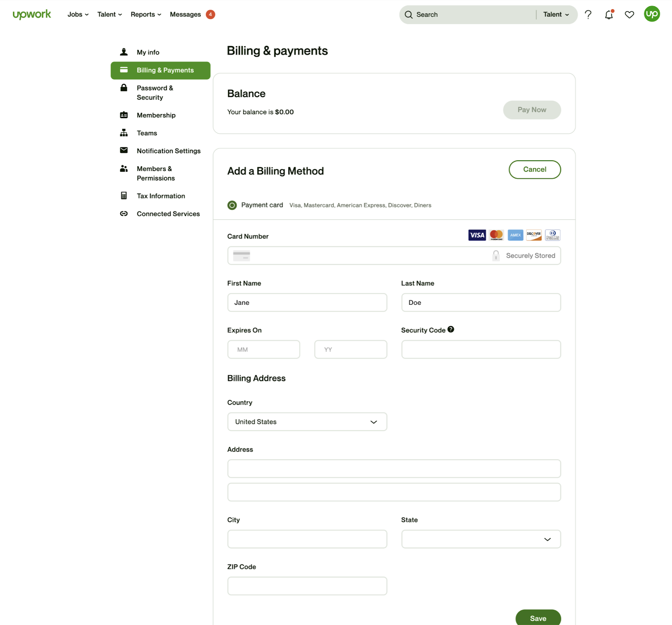
Task: Expand the Jobs menu
Action: point(78,15)
